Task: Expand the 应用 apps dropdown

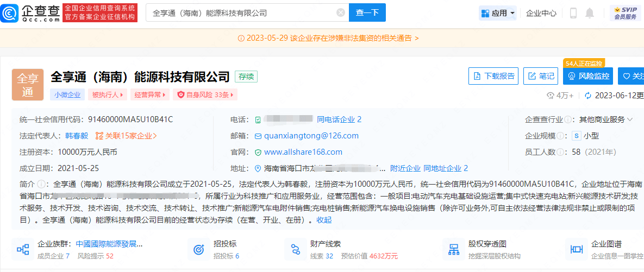Action: point(498,13)
